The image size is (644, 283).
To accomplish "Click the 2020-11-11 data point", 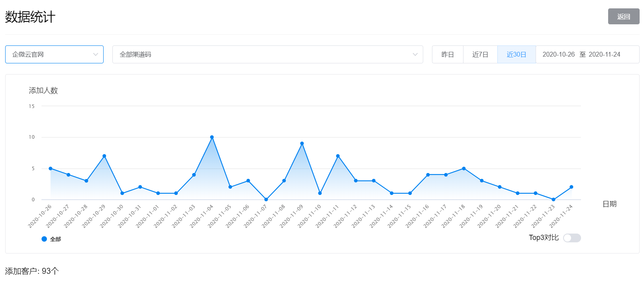I will coord(338,156).
